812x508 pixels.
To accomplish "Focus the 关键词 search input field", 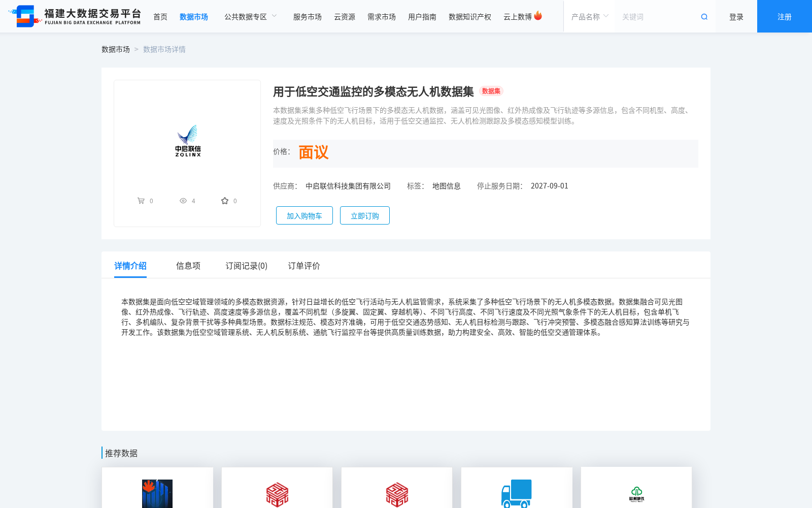I will (657, 17).
